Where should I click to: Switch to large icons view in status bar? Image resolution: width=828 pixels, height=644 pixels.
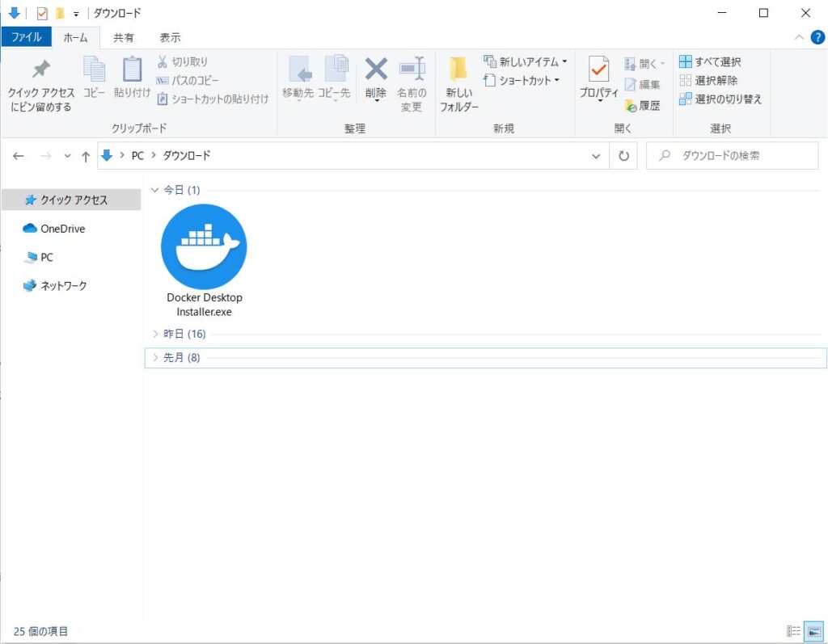coord(813,631)
